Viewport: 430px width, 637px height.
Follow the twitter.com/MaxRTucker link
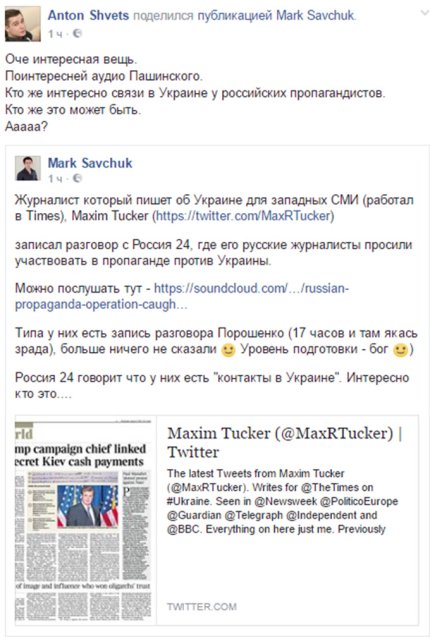click(x=243, y=216)
